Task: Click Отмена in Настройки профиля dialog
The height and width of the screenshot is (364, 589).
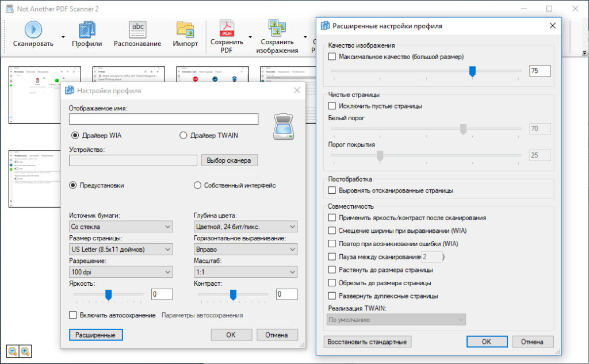Action: 277,335
